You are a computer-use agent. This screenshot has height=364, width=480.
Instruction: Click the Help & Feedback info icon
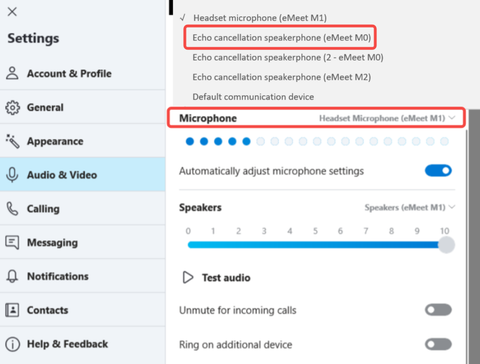coord(13,344)
